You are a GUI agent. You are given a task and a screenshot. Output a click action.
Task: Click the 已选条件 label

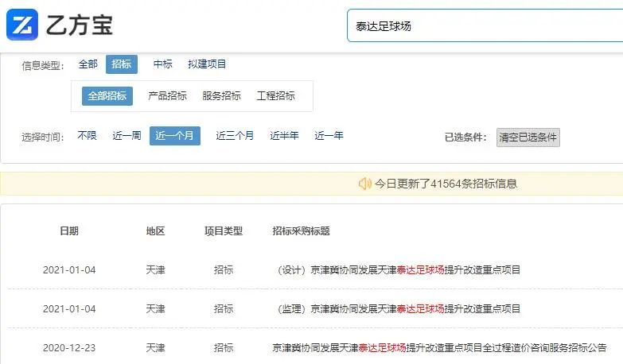tap(465, 137)
